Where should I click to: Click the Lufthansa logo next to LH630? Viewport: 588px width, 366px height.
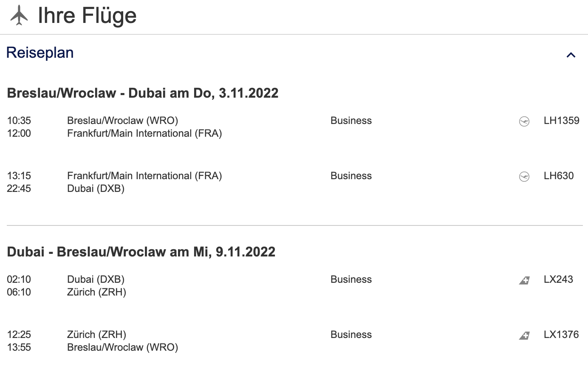point(524,177)
